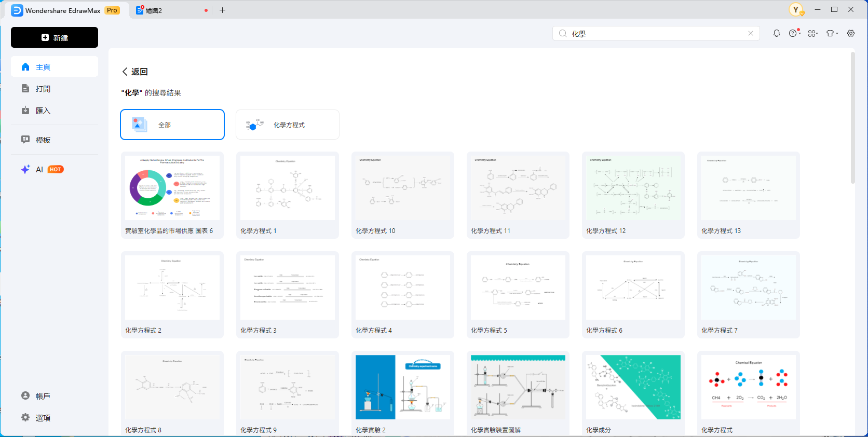Open the apps grid dropdown
This screenshot has height=437, width=868.
pos(812,33)
